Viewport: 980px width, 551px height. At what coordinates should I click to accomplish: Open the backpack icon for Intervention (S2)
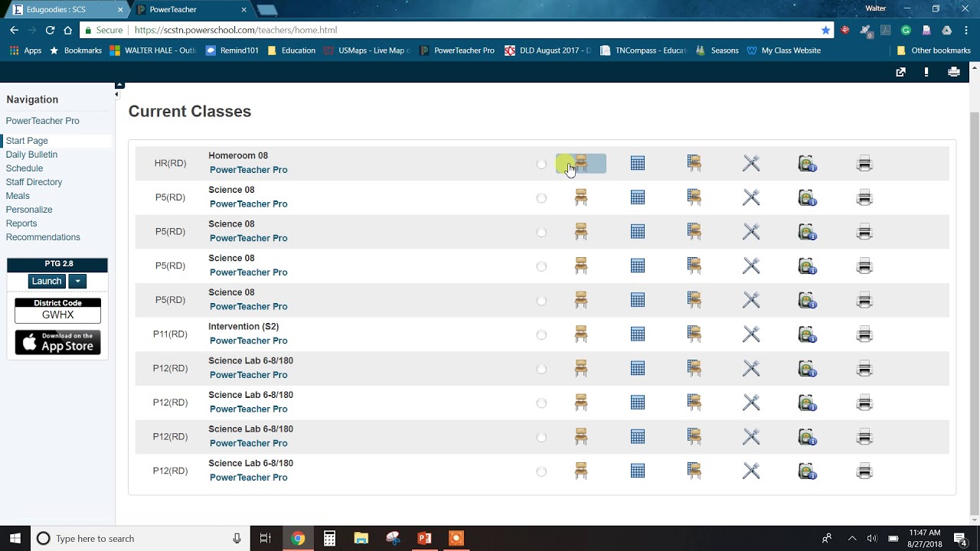coord(807,334)
